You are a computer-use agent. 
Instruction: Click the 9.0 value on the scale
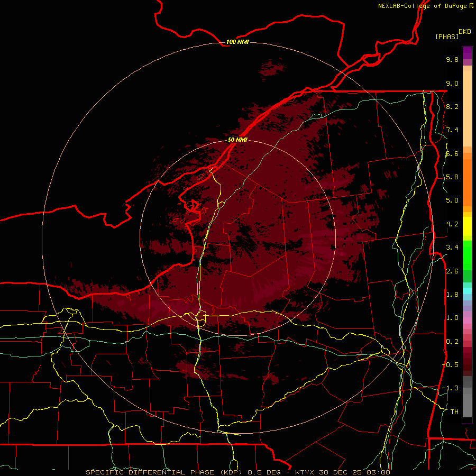452,83
